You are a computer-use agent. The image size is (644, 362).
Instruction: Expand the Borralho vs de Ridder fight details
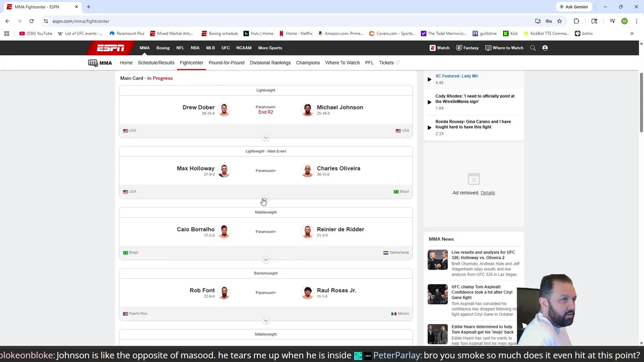pyautogui.click(x=266, y=259)
